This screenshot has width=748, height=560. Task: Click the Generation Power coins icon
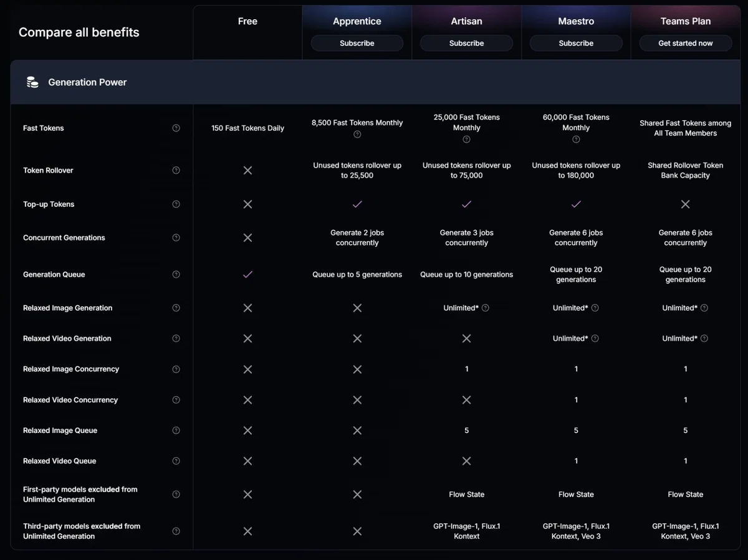32,82
